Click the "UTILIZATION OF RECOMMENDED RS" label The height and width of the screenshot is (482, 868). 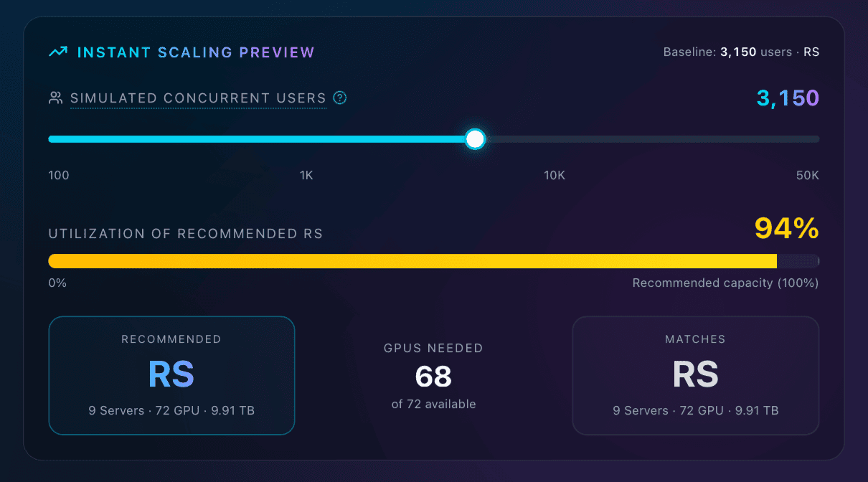click(x=185, y=234)
